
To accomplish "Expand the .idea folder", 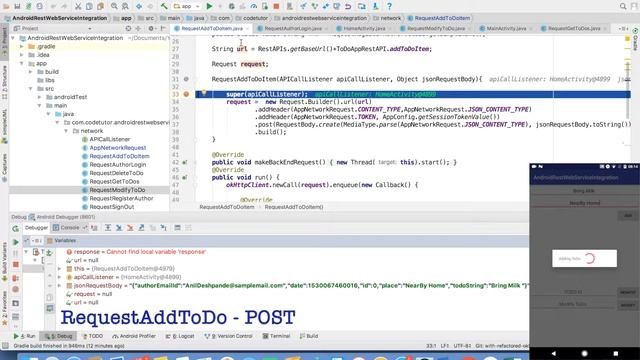I will coord(22,55).
